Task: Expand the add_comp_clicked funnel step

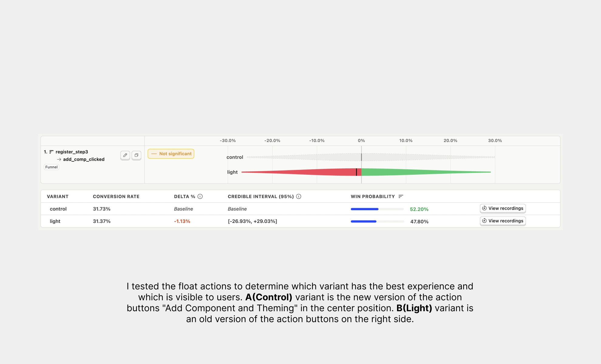Action: [x=84, y=159]
